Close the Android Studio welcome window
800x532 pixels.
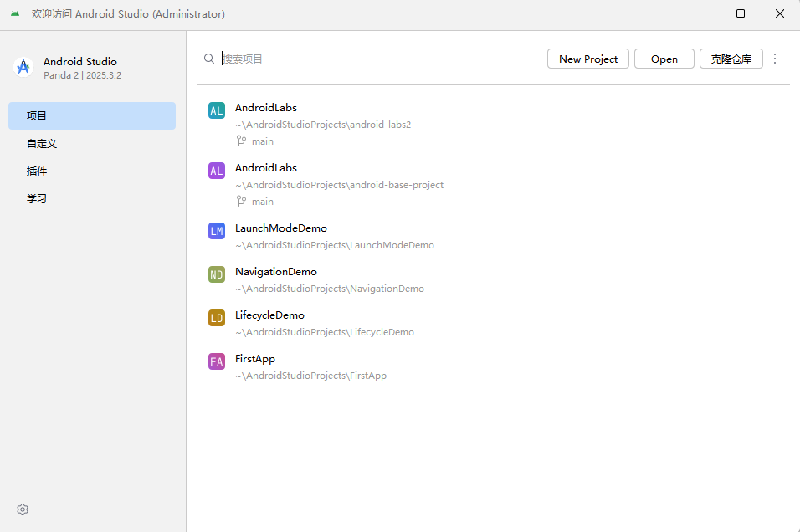point(780,13)
